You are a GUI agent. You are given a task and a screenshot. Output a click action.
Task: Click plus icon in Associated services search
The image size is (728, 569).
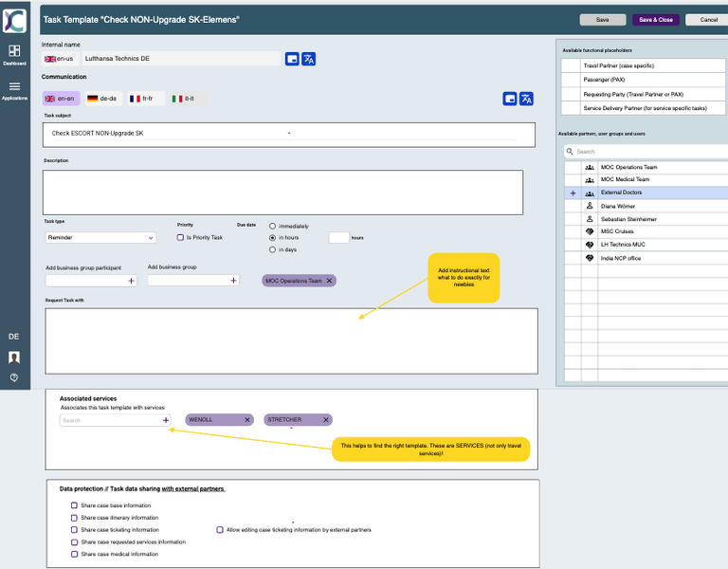coord(166,420)
